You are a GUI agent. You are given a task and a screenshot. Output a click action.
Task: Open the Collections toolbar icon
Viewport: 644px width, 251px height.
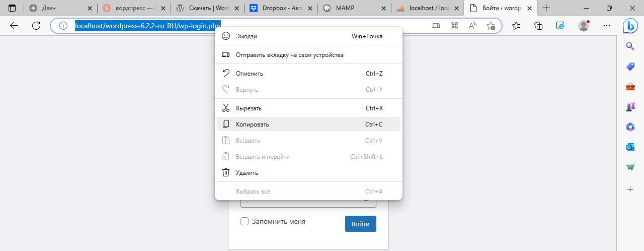(538, 26)
